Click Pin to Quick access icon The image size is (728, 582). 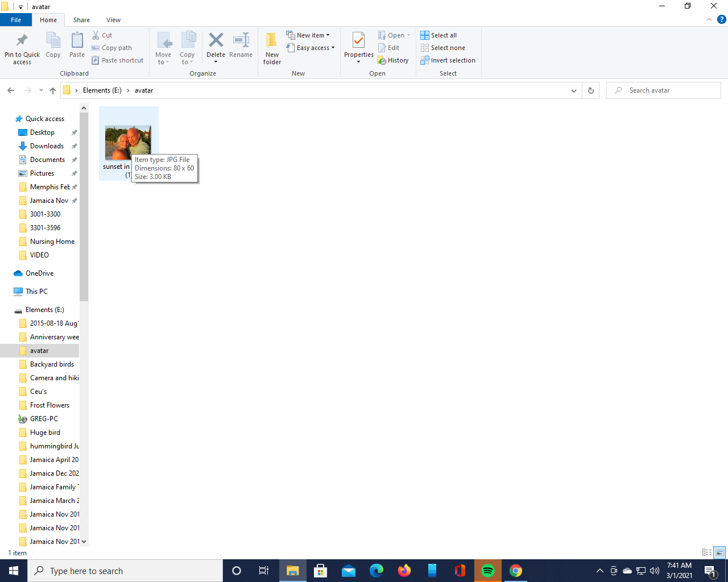tap(22, 48)
